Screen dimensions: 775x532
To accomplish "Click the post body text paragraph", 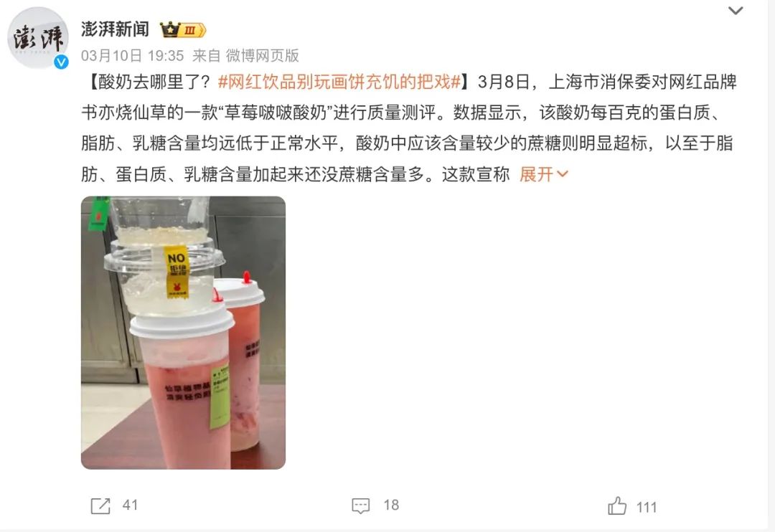I will (x=409, y=128).
